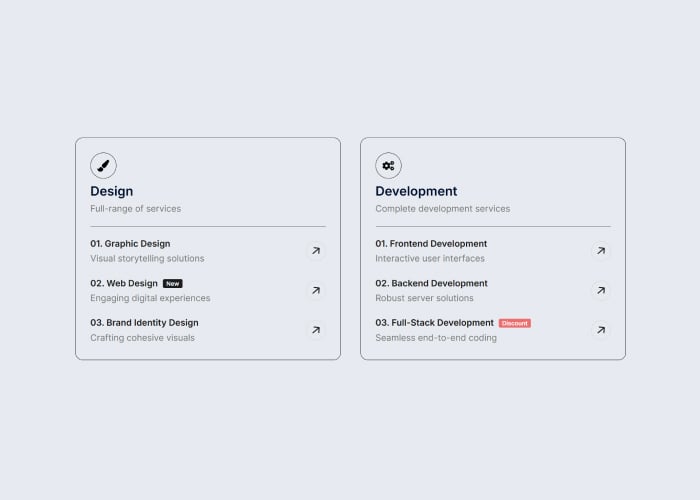This screenshot has height=500, width=700.
Task: Select the 03. Full-Stack Development title
Action: click(434, 323)
